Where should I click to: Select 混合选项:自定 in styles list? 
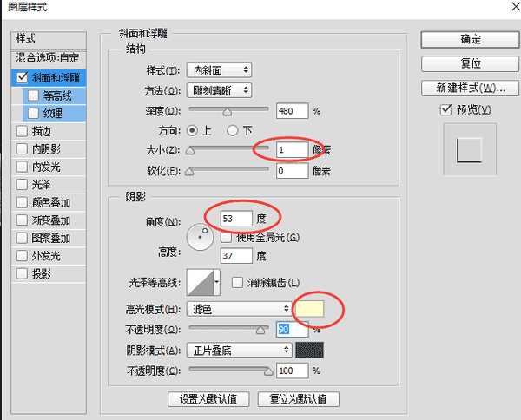coord(48,58)
